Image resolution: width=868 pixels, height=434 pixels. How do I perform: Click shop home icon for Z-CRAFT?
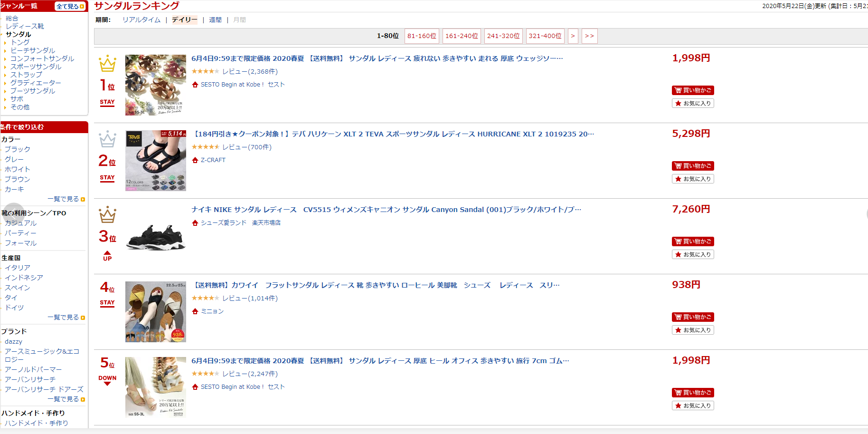click(x=195, y=160)
